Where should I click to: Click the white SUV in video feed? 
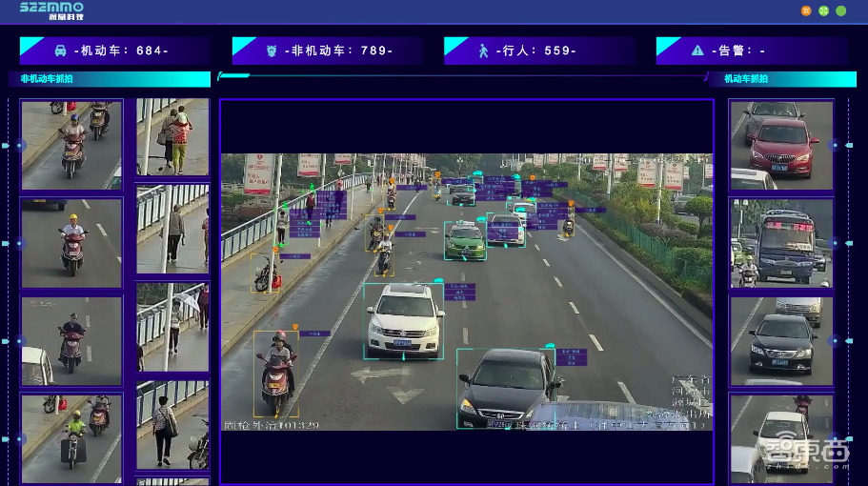[404, 320]
